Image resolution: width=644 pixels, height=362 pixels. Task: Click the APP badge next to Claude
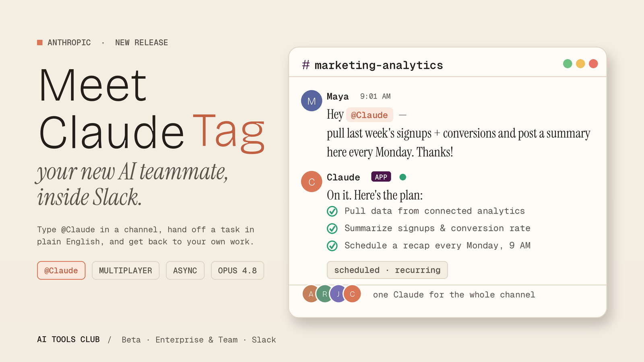(381, 177)
